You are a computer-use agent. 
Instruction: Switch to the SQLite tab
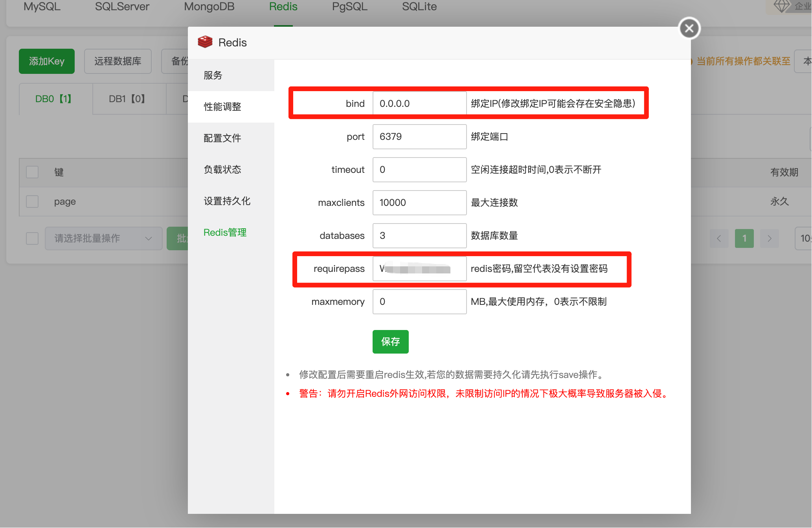click(x=419, y=7)
